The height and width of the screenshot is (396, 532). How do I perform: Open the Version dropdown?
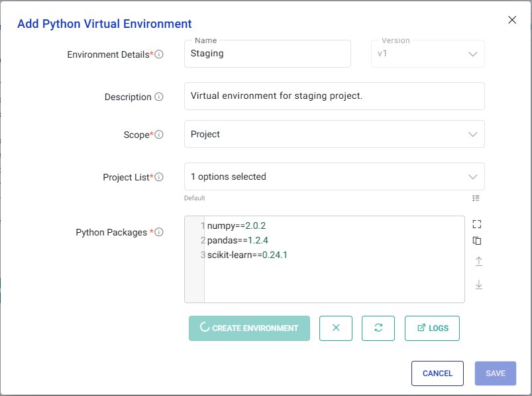tap(472, 53)
